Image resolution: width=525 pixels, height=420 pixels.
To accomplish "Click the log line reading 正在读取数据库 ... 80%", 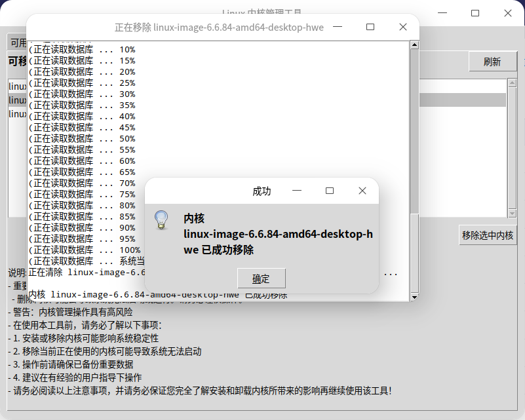I will point(82,206).
